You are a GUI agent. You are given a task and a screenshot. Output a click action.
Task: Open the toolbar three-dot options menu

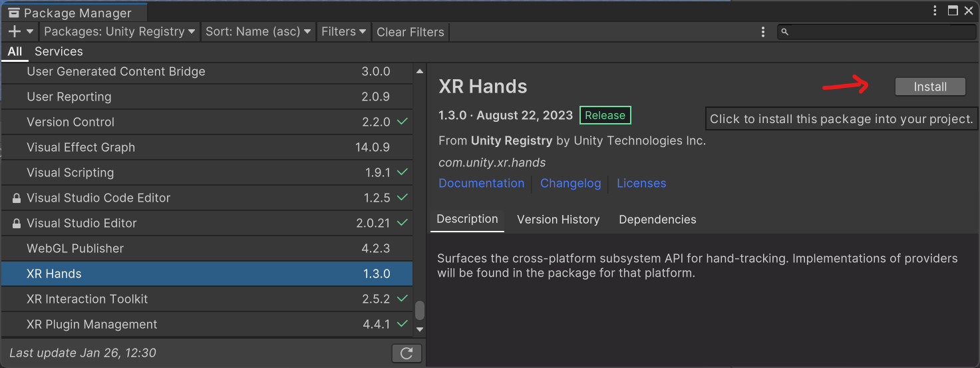(x=763, y=32)
